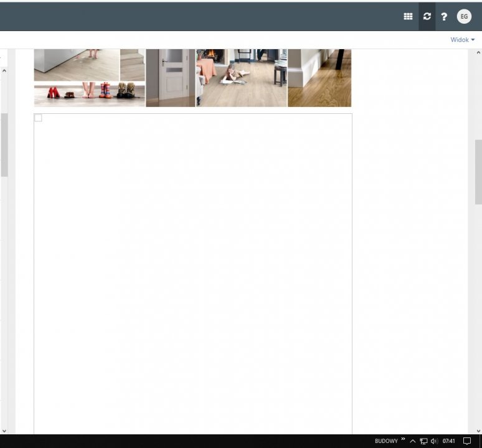Click the shoes lineup floor photo

90,95
